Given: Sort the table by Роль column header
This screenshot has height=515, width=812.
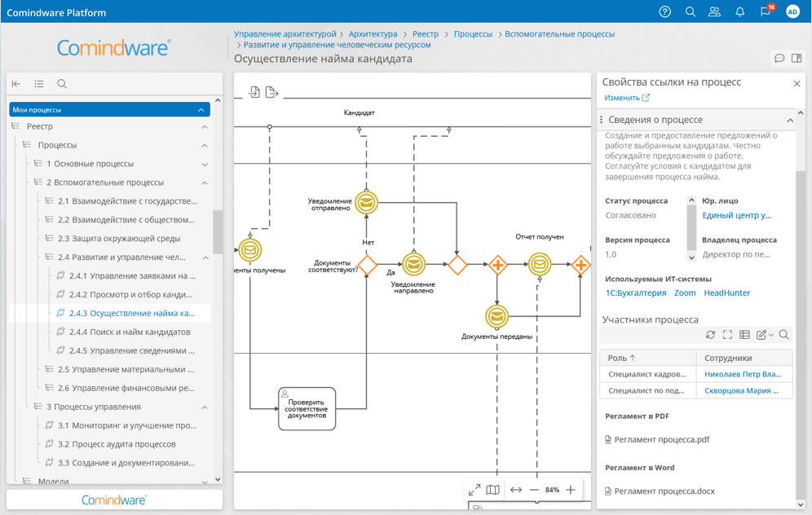Looking at the screenshot, I should tap(622, 358).
